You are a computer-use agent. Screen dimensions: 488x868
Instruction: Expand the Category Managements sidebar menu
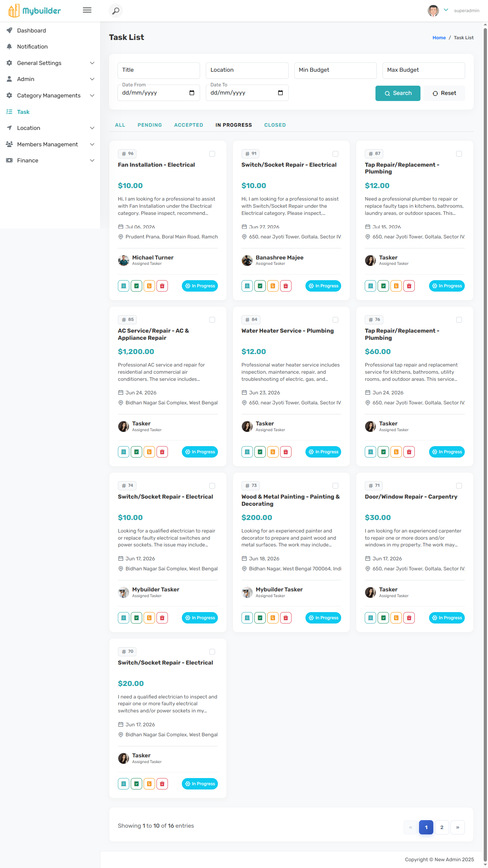coord(50,95)
